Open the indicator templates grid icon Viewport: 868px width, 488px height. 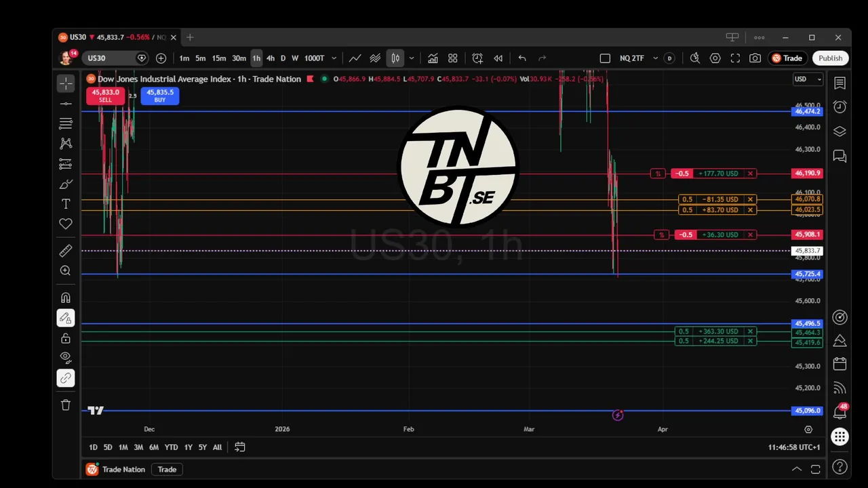pos(453,58)
